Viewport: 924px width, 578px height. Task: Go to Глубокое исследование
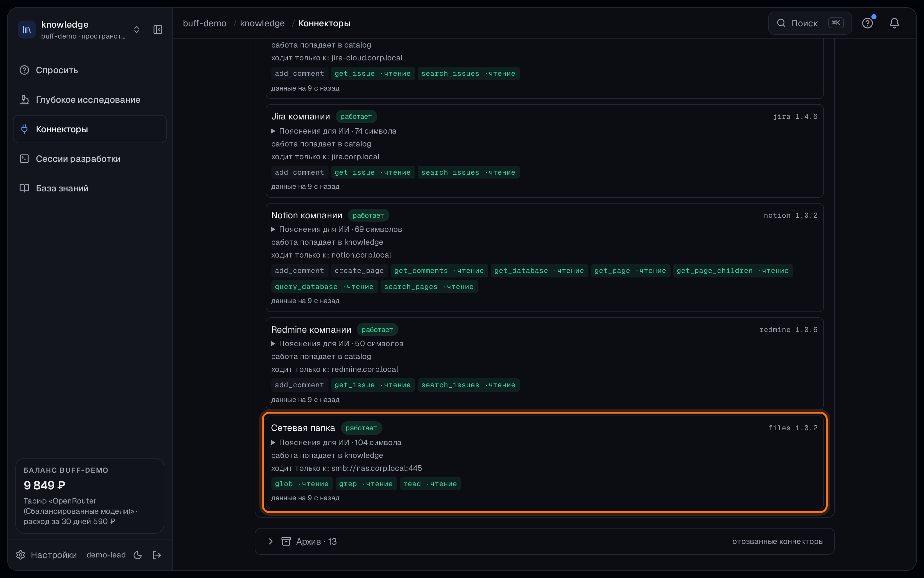(x=90, y=100)
